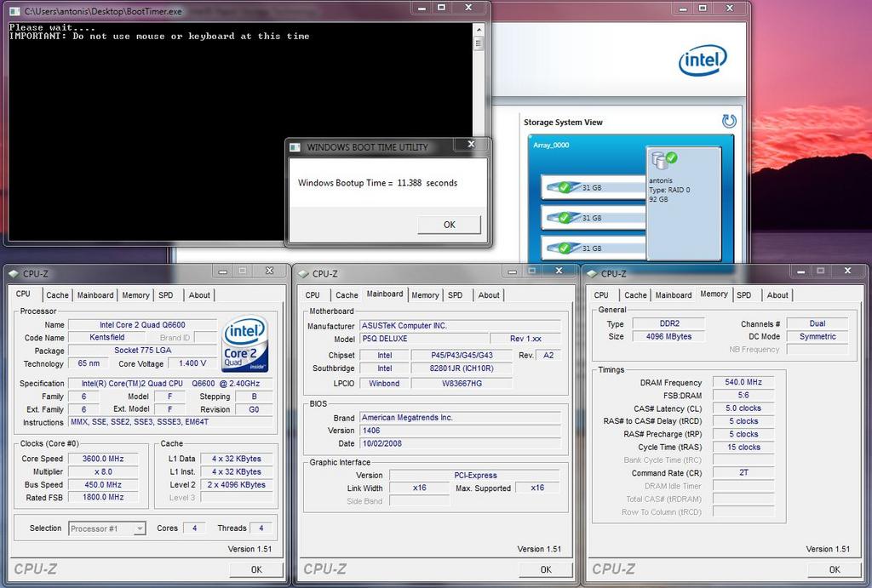Close the Windows Boot Time Utility dialog
The height and width of the screenshot is (588, 872).
[471, 145]
